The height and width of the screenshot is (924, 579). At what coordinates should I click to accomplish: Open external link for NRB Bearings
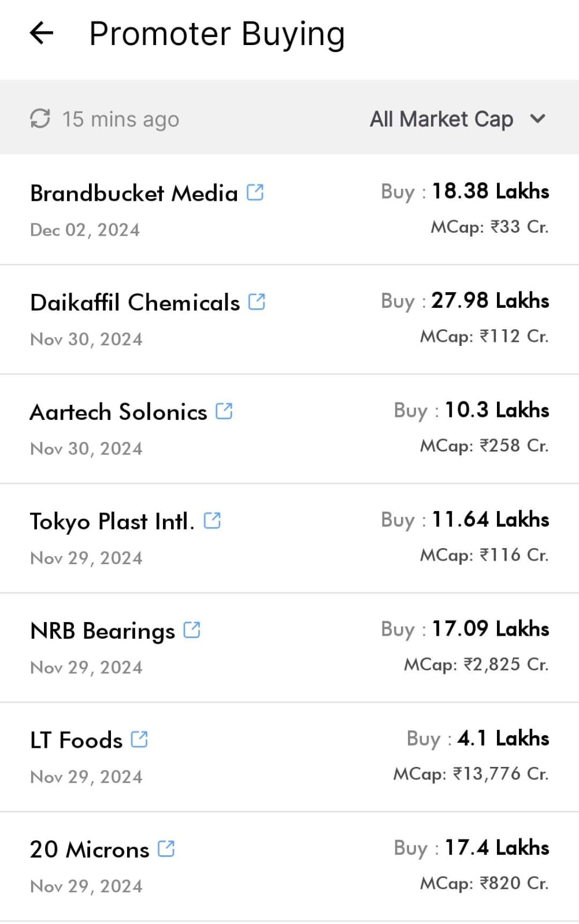click(192, 629)
